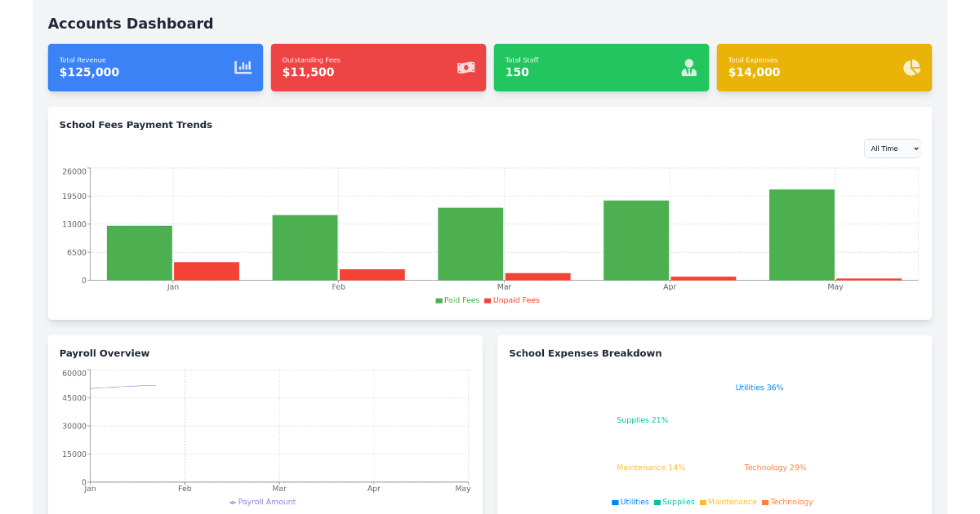This screenshot has height=514, width=980.
Task: Click the blue Utilities legend marker
Action: [x=613, y=502]
